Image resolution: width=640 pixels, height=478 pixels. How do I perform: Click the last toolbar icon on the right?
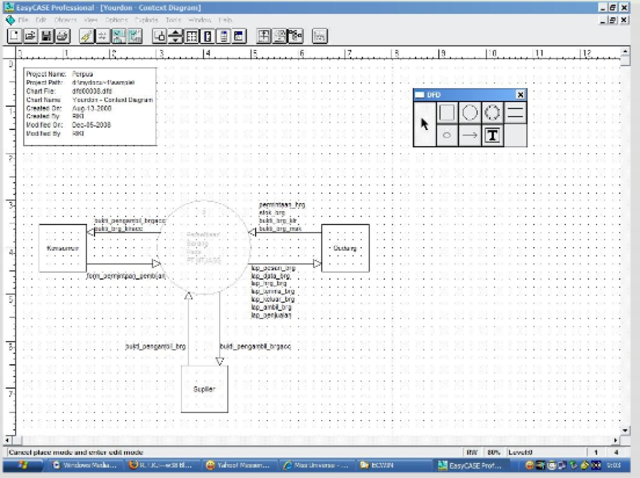point(320,36)
